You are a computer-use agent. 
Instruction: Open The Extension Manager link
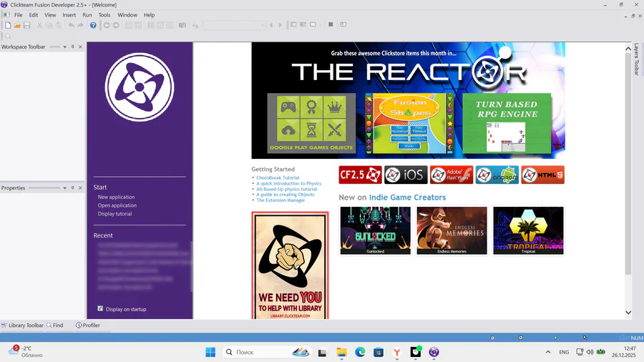[x=280, y=200]
